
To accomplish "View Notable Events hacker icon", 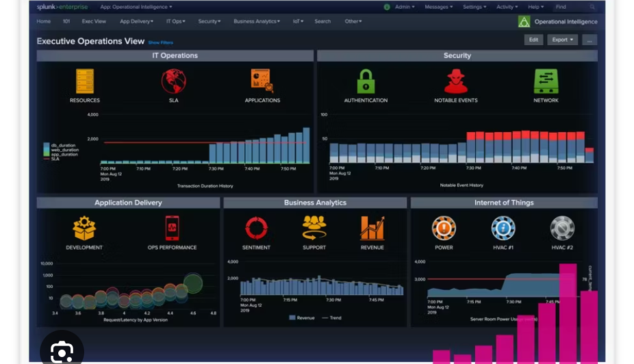I will tap(456, 81).
